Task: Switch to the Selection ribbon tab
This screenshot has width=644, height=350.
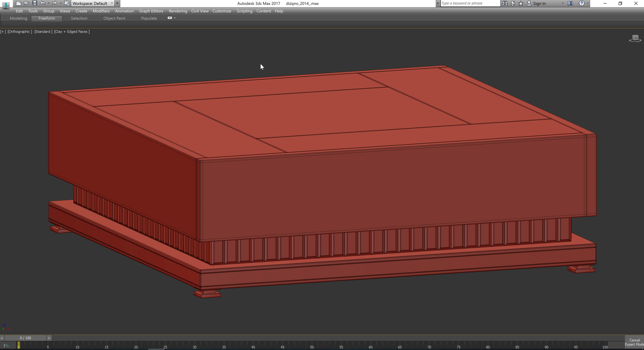Action: click(x=79, y=18)
